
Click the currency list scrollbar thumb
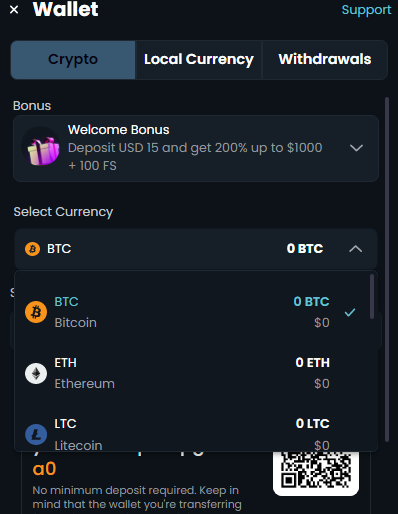tap(372, 296)
